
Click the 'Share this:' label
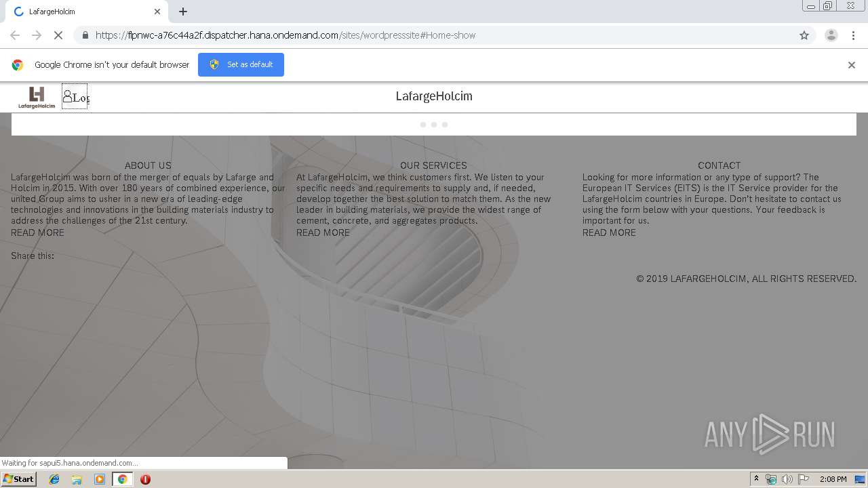[x=33, y=256]
